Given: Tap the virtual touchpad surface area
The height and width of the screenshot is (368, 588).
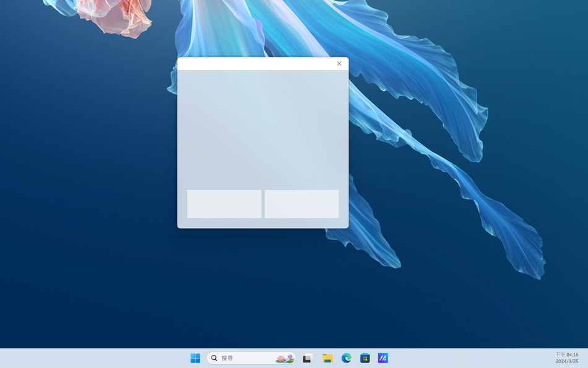Looking at the screenshot, I should coord(263,129).
